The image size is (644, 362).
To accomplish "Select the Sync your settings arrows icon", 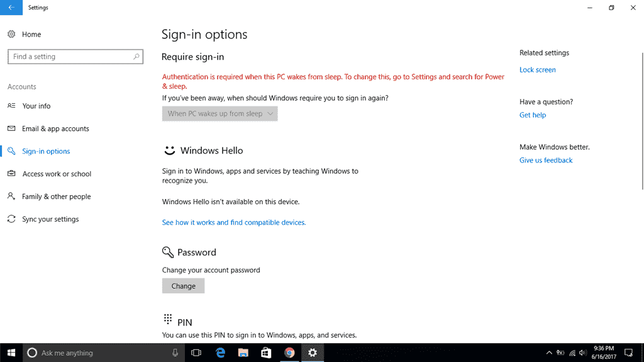I will pyautogui.click(x=11, y=219).
